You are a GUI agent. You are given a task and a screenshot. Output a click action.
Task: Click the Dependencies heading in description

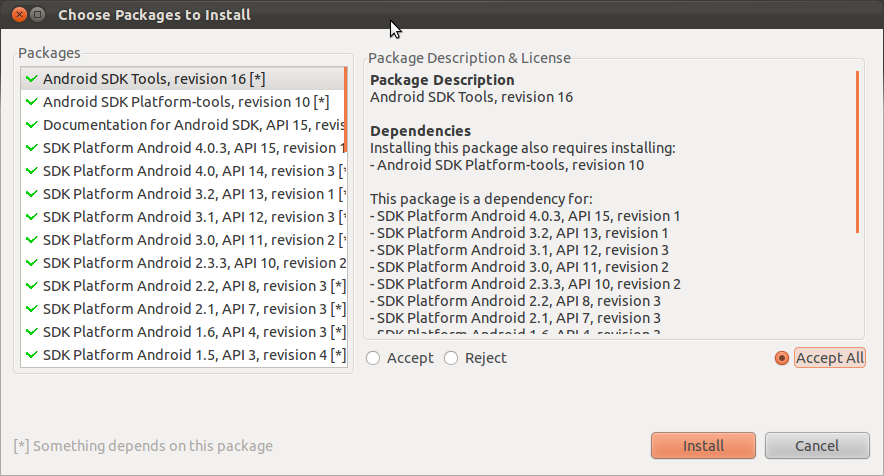420,131
